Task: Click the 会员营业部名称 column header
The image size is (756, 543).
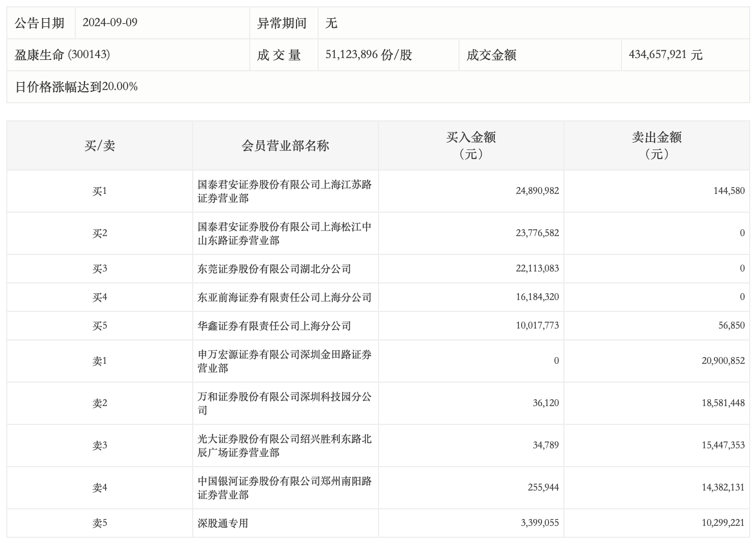Action: [285, 145]
